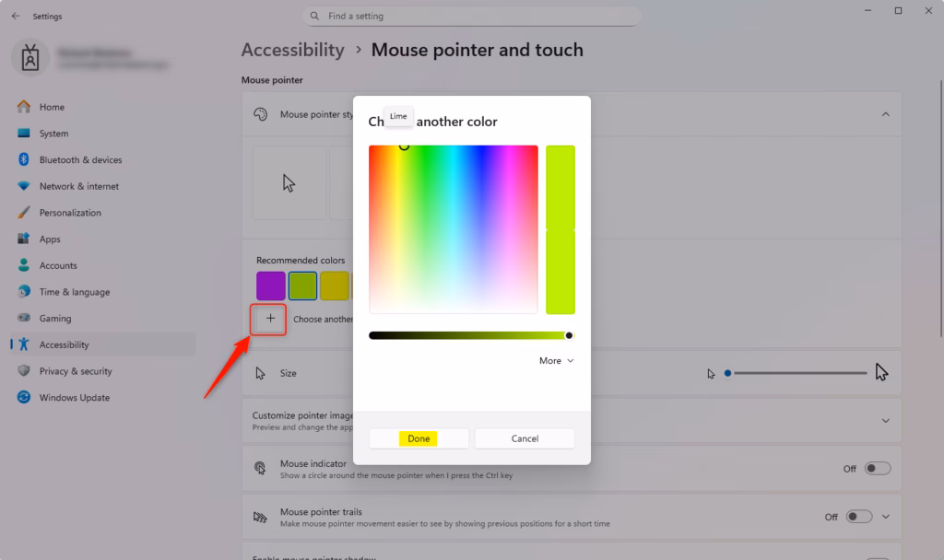Go to Network & internet section

(78, 186)
